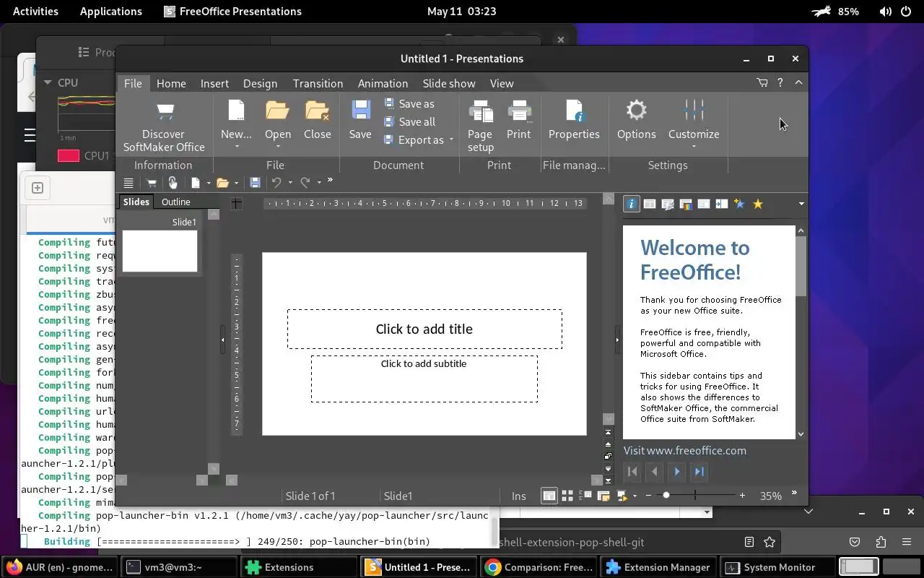The image size is (924, 578).
Task: Open a file with the ribbon Open icon
Action: pyautogui.click(x=277, y=111)
